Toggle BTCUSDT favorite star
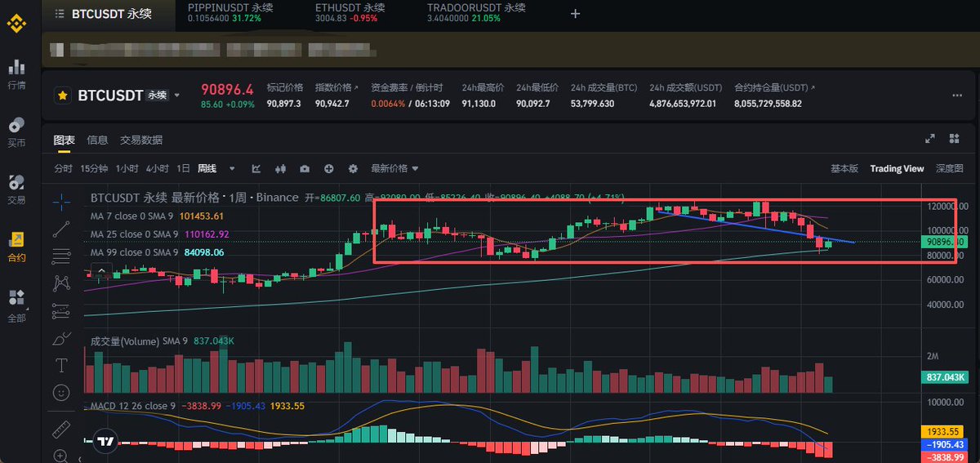 [62, 96]
